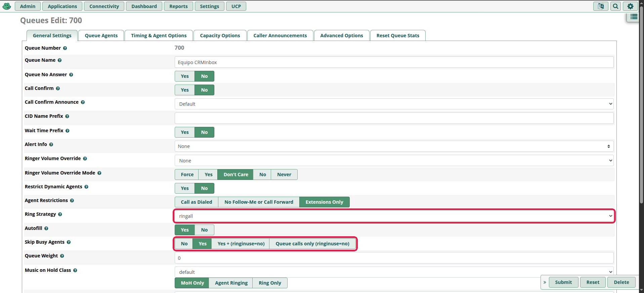Open the Advanced Options tab

coord(341,36)
